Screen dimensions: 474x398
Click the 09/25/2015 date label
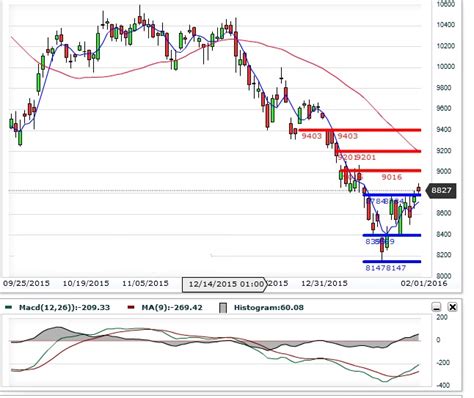pos(26,283)
